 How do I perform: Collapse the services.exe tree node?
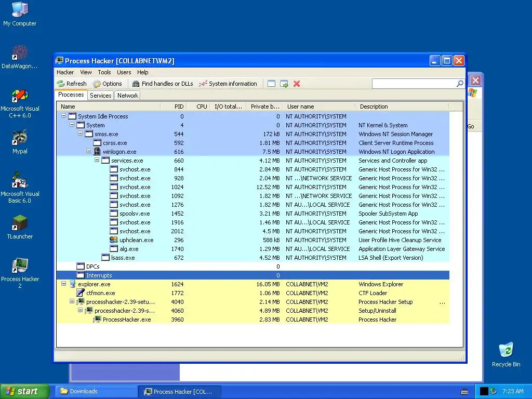click(x=97, y=160)
